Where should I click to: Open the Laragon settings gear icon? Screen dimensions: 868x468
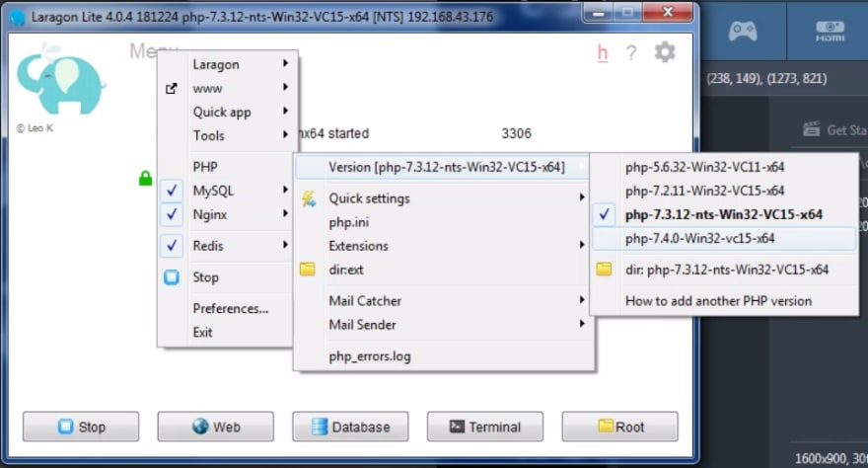coord(665,52)
